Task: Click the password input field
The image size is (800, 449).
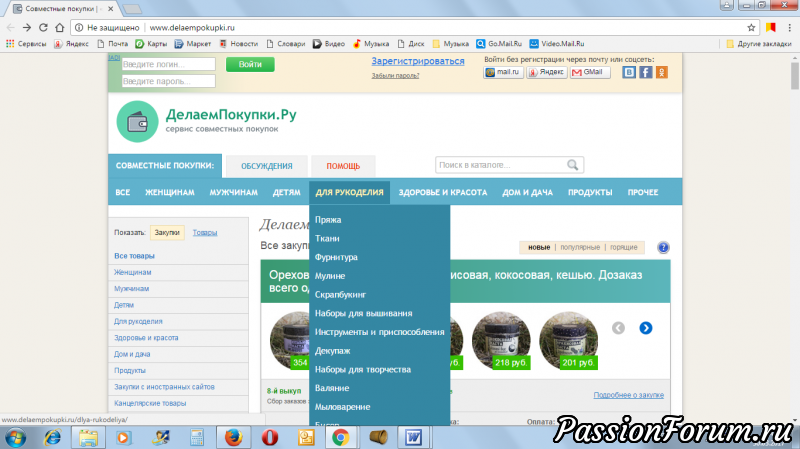Action: click(168, 81)
